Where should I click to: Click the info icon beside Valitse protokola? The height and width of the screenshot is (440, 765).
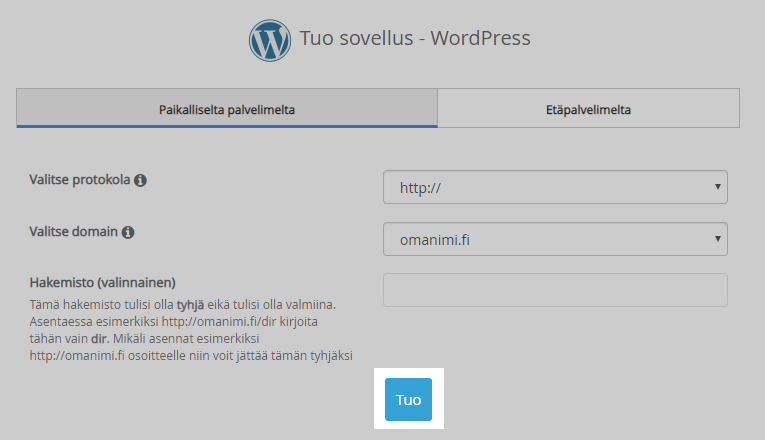(141, 180)
